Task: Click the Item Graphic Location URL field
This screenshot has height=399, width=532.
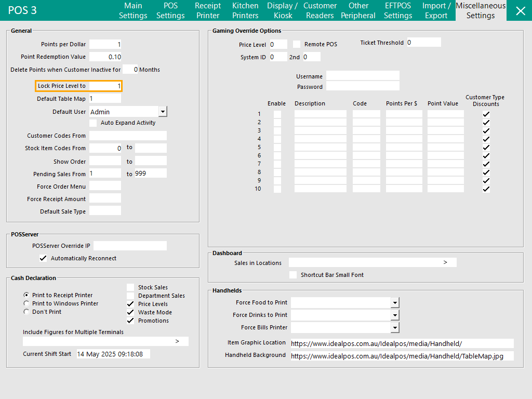Action: pos(402,343)
